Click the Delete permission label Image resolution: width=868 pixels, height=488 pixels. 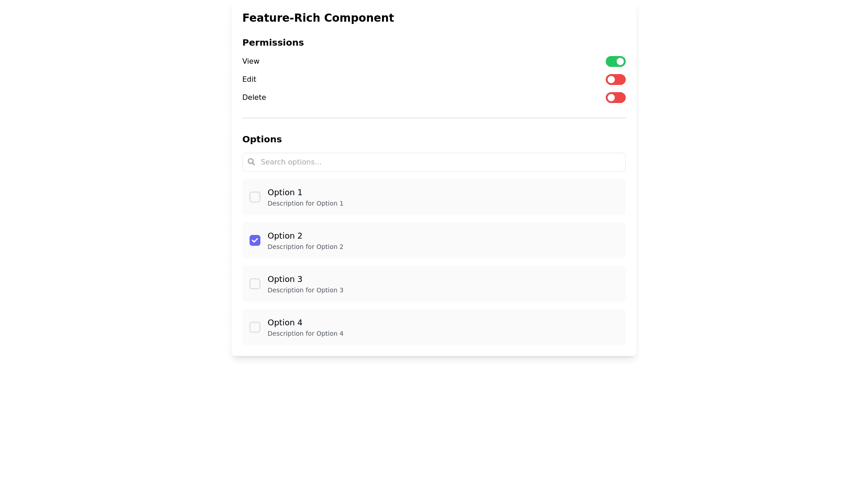click(x=254, y=98)
